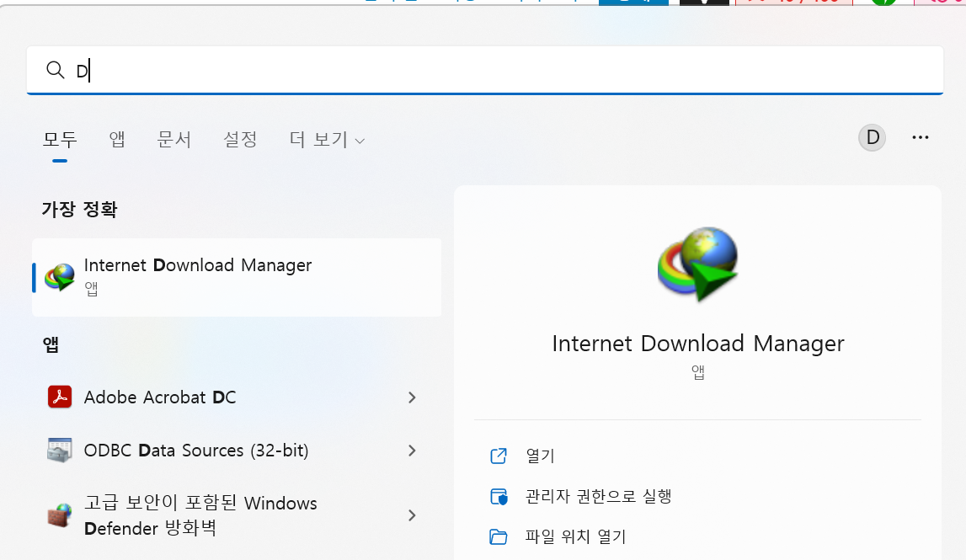Image resolution: width=966 pixels, height=560 pixels.
Task: Click the Internet Download Manager title in preview
Action: (698, 344)
